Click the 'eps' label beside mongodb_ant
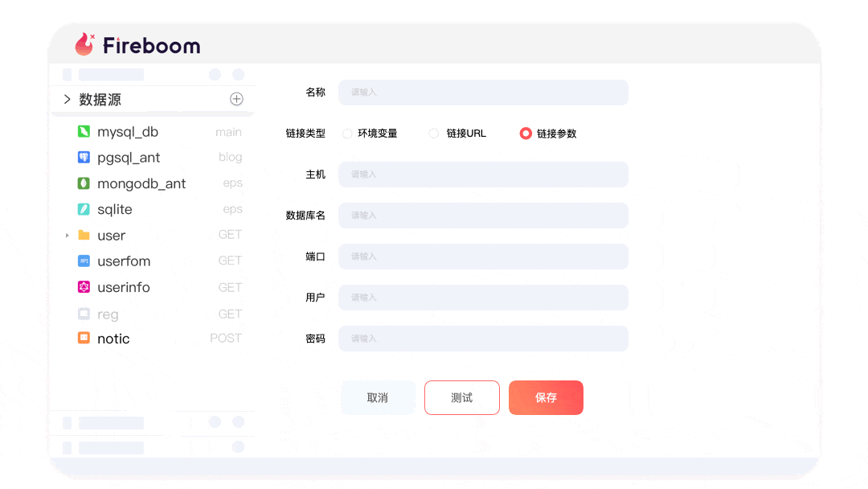 pos(232,183)
